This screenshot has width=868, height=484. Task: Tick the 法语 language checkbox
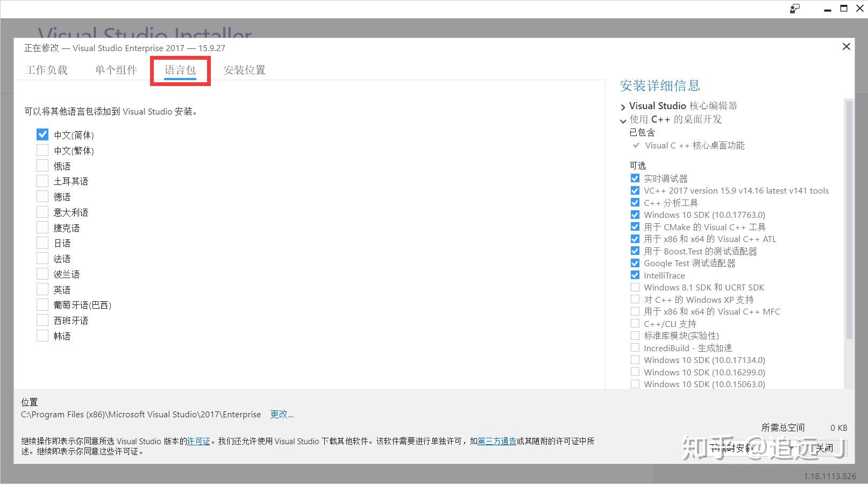click(42, 258)
